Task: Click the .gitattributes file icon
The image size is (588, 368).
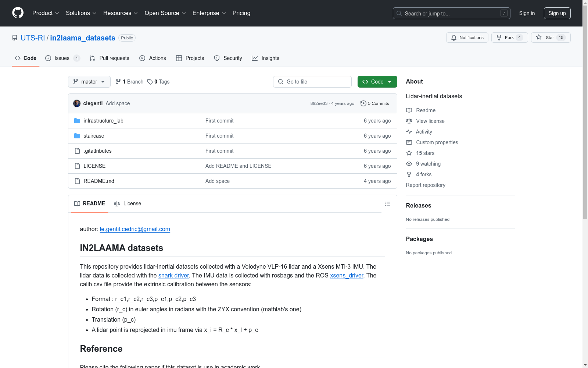Action: pyautogui.click(x=77, y=151)
